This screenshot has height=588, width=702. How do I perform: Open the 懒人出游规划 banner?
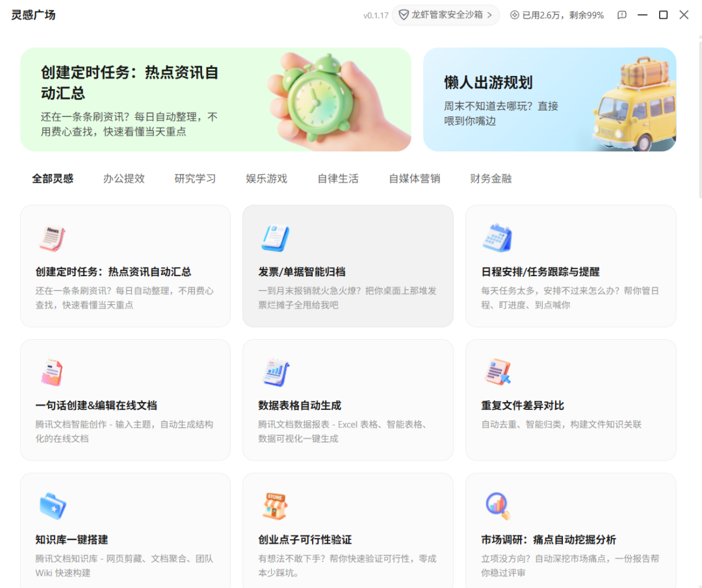tap(549, 99)
